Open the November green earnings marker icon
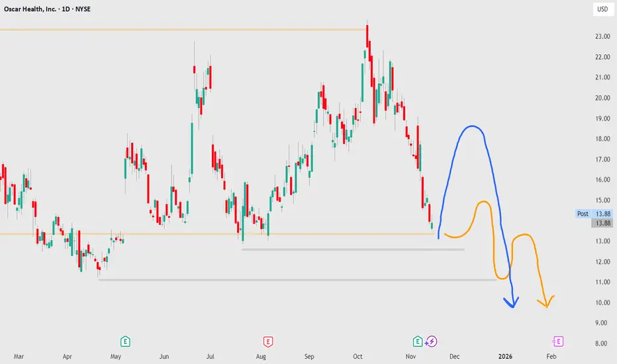The height and width of the screenshot is (364, 617). [x=418, y=341]
